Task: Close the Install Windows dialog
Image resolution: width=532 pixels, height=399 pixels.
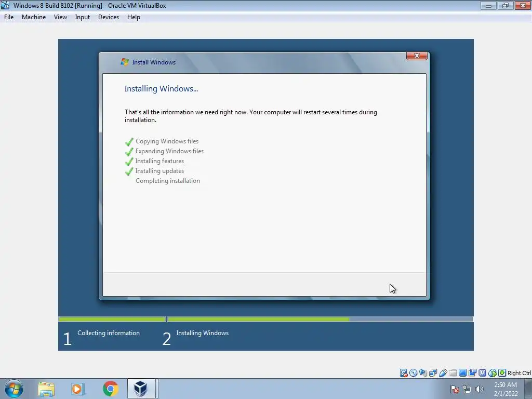Action: coord(417,56)
